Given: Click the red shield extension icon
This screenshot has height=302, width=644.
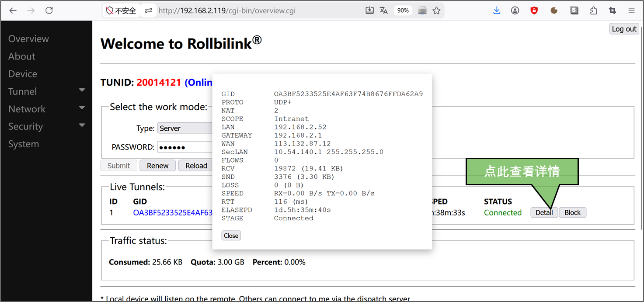Looking at the screenshot, I should tap(534, 10).
